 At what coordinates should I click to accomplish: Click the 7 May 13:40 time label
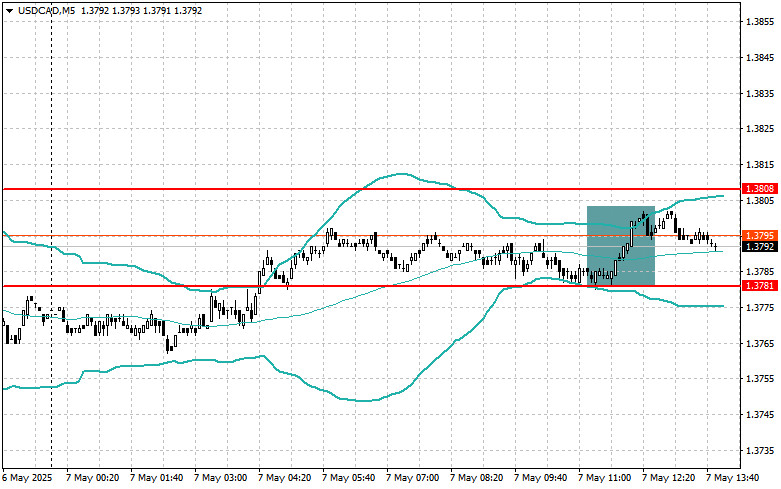[733, 478]
